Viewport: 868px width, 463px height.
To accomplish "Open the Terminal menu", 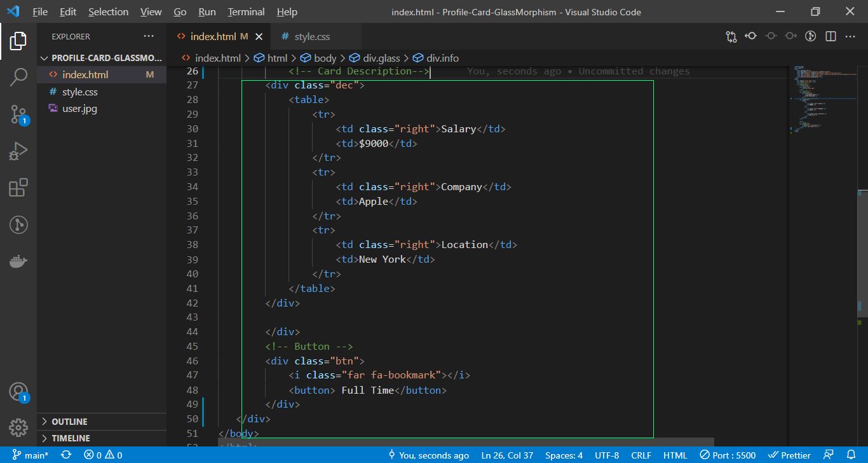I will coord(246,11).
